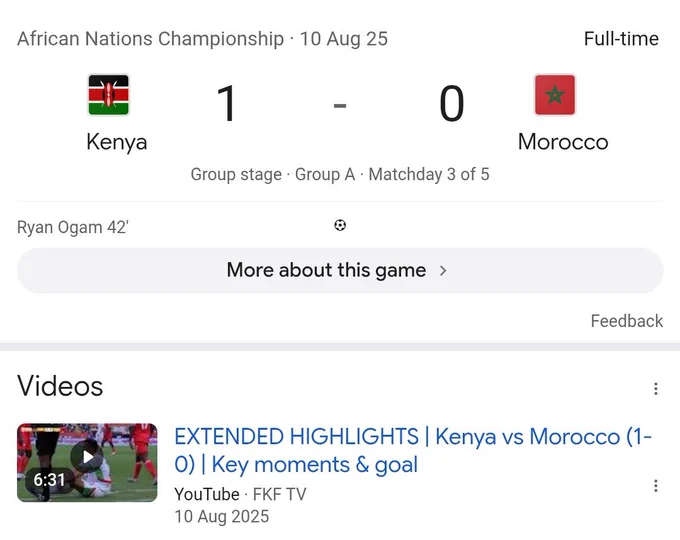Click the Group stage Group A matchday text
Screen dimensions: 680x540
340,174
